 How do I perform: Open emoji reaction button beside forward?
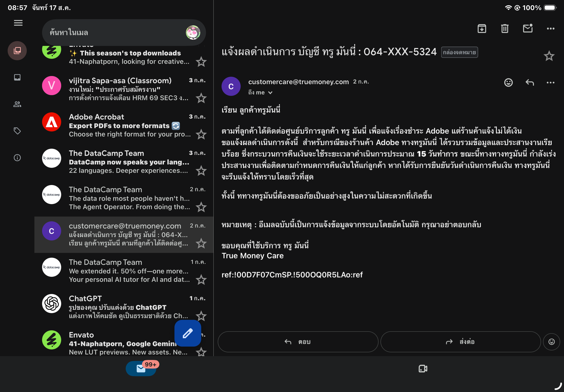pos(552,342)
